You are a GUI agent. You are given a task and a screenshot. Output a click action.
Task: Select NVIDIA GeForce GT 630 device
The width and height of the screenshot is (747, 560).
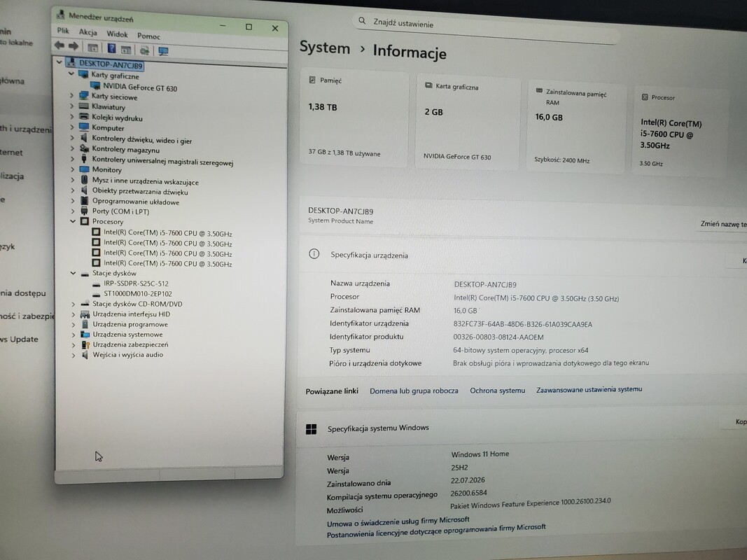140,87
